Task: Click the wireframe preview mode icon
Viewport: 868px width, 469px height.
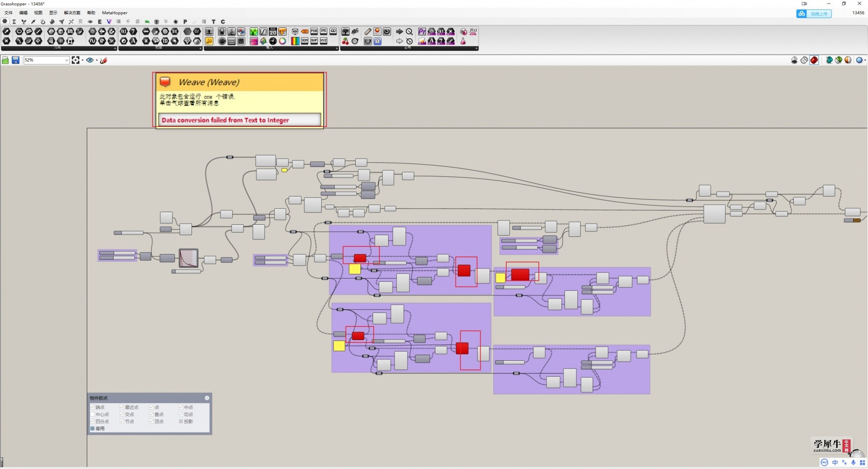Action: coord(804,60)
